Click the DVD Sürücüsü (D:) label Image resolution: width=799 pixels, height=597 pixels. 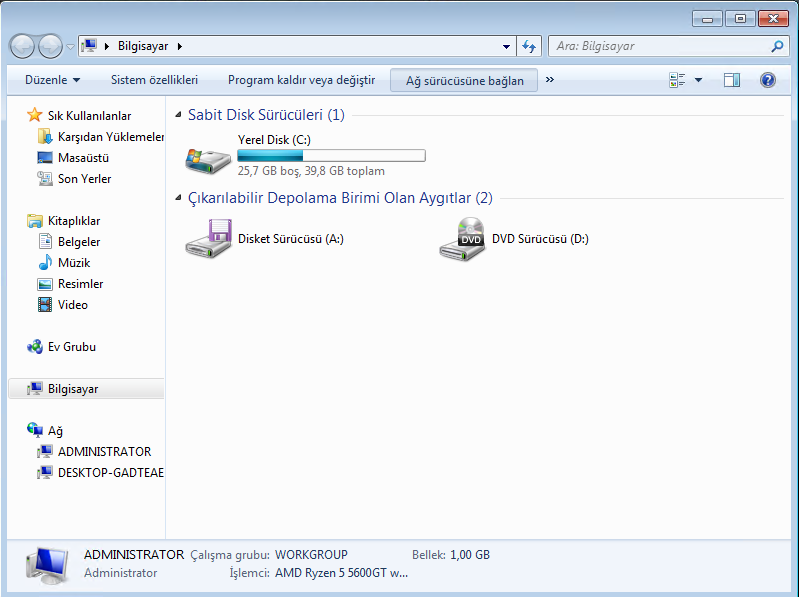(x=540, y=239)
